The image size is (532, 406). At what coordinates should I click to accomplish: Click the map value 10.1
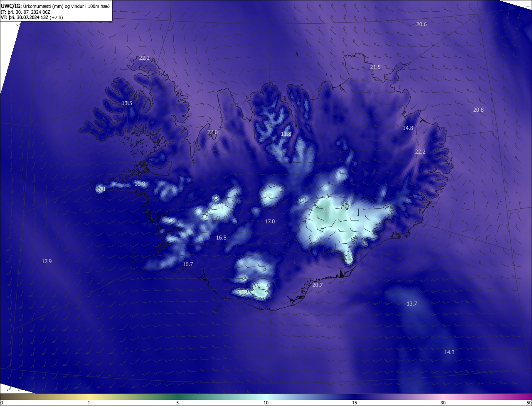(101, 189)
